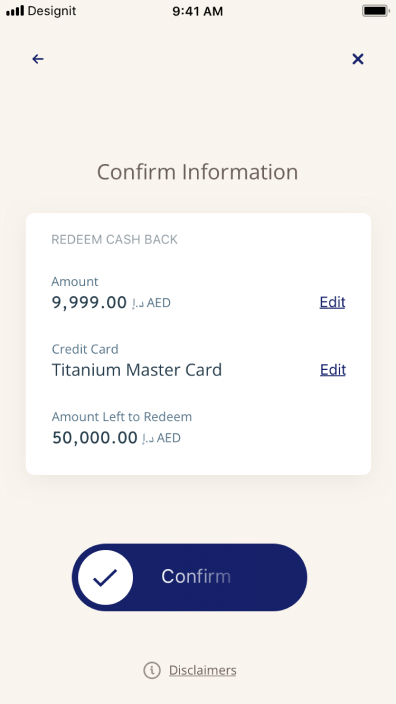This screenshot has width=396, height=704.
Task: Tap the AED currency label beside 9,999.00
Action: coord(159,303)
